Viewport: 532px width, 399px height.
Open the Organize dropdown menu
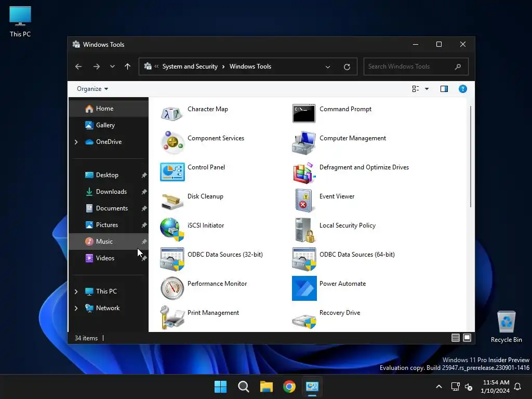click(x=92, y=89)
